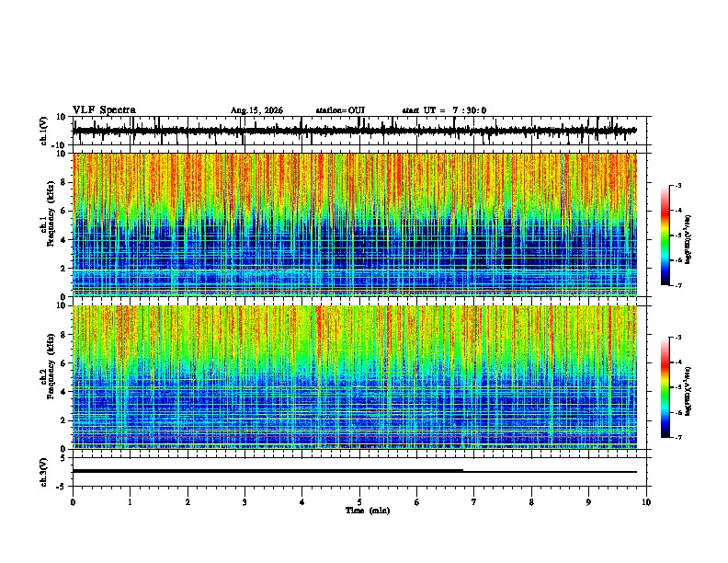
Task: Select the Aug.15, 2026 date label
Action: point(256,110)
